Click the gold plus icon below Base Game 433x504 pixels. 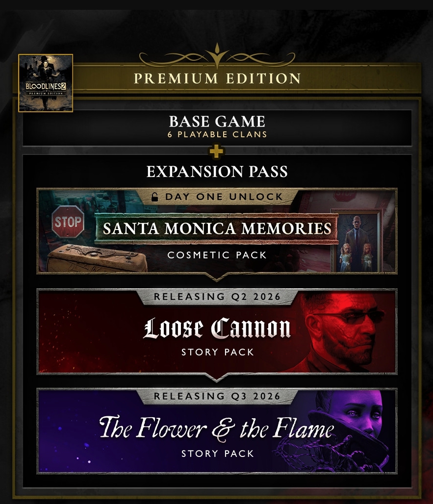click(217, 151)
